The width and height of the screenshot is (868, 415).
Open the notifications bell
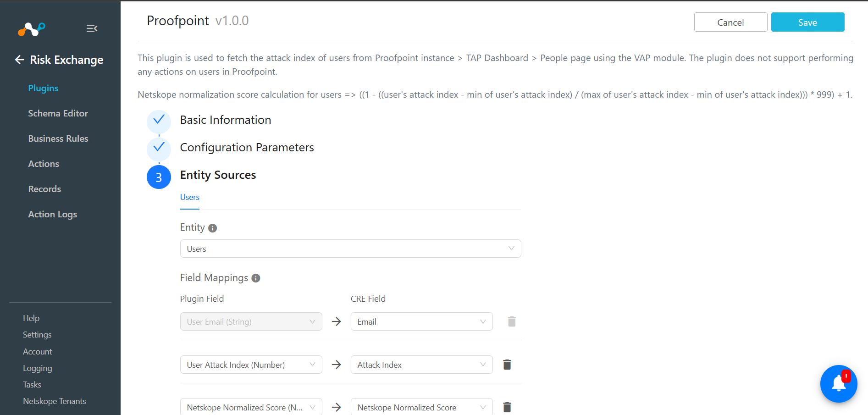point(839,384)
